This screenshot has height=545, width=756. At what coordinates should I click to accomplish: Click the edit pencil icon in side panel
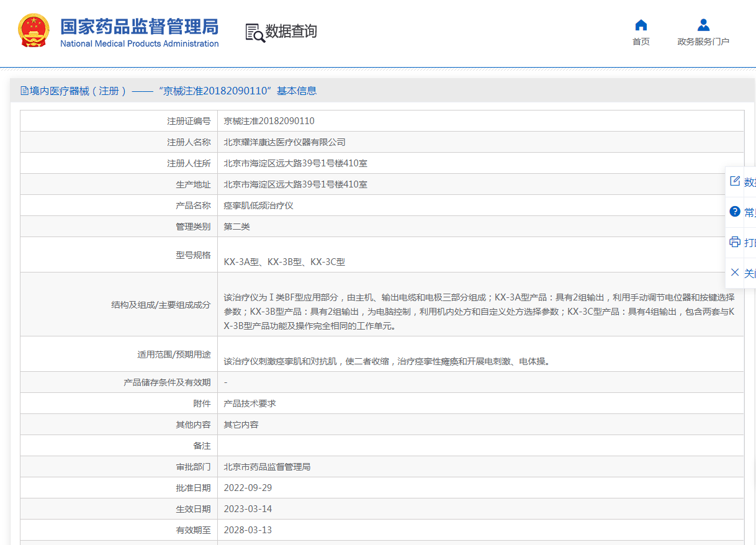735,181
